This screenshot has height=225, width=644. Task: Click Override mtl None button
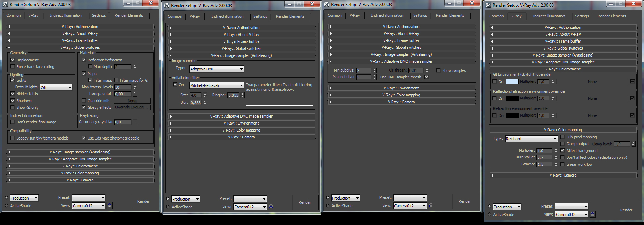pyautogui.click(x=132, y=101)
